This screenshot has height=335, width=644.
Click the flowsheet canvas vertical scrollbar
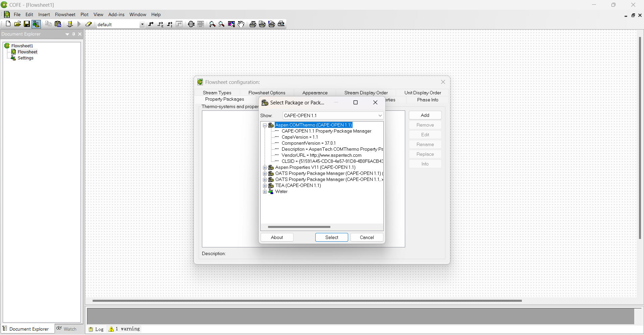point(640,138)
